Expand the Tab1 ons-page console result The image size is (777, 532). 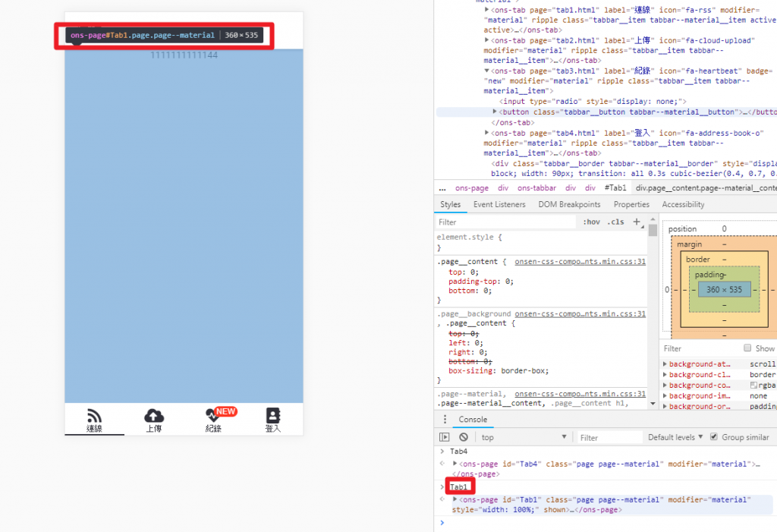click(x=455, y=499)
